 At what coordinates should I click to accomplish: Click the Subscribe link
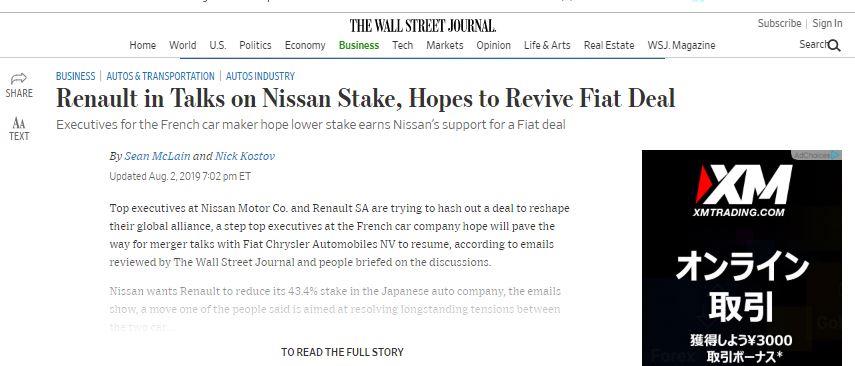tap(779, 23)
